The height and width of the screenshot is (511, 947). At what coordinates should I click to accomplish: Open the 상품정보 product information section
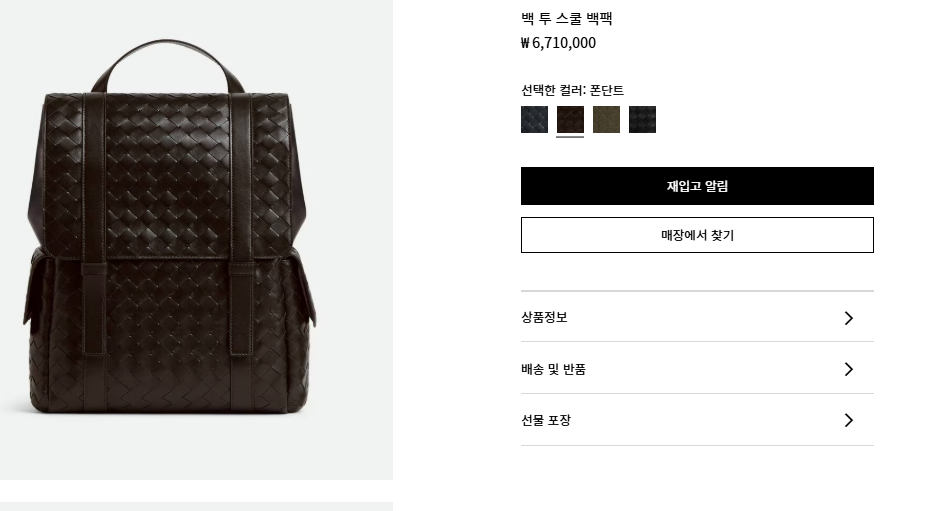pyautogui.click(x=697, y=317)
